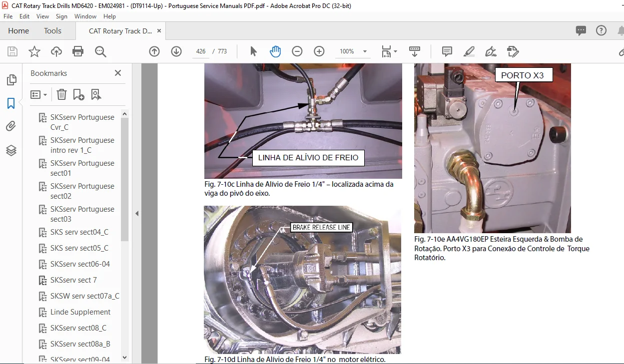Open the View menu
624x364 pixels.
[43, 16]
